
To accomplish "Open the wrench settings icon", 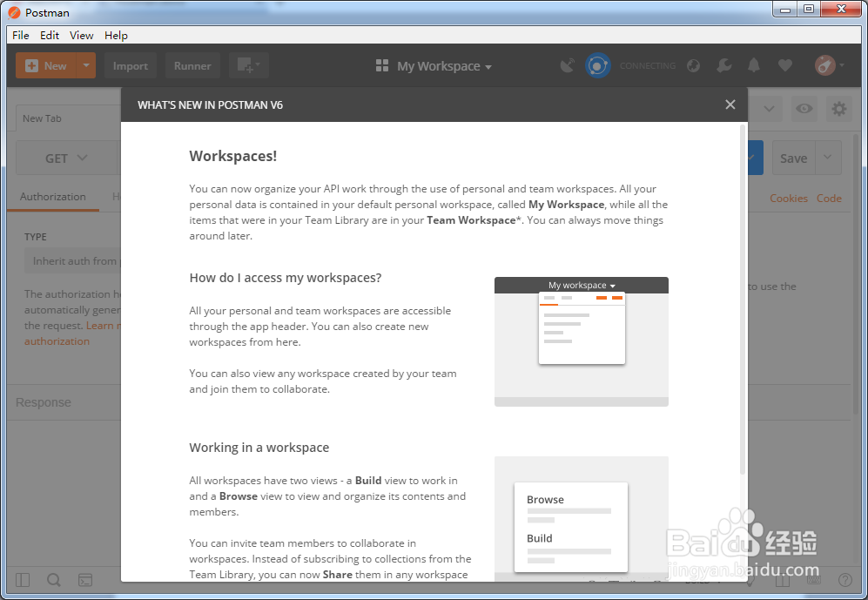I will [723, 66].
